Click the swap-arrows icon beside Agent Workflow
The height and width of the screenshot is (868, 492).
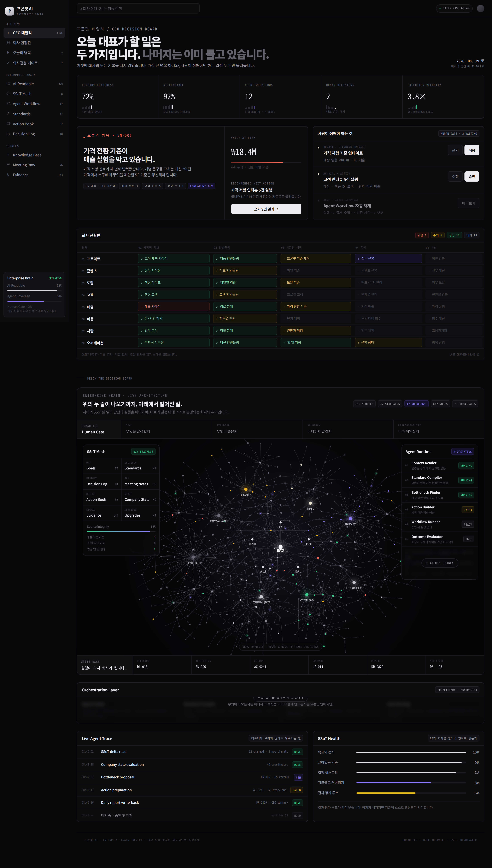[x=8, y=104]
